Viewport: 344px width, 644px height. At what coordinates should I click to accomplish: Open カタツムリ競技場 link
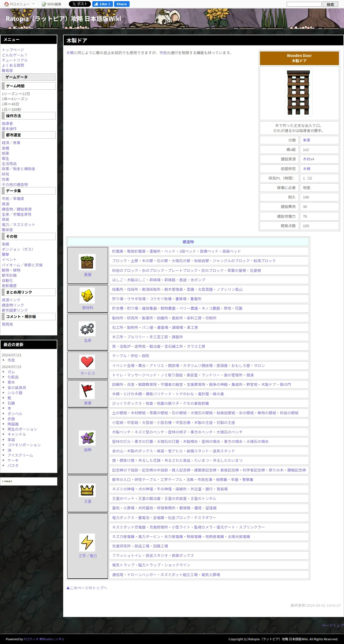[198, 366]
